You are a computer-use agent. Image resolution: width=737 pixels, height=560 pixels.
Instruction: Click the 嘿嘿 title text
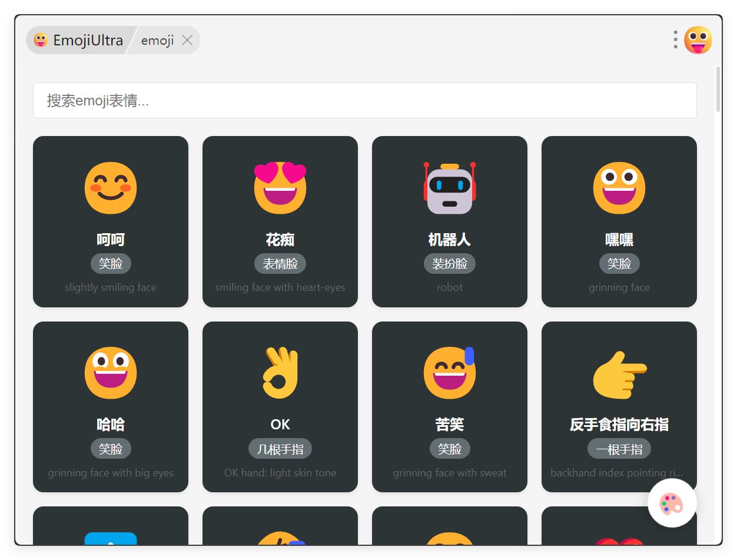[x=619, y=240]
